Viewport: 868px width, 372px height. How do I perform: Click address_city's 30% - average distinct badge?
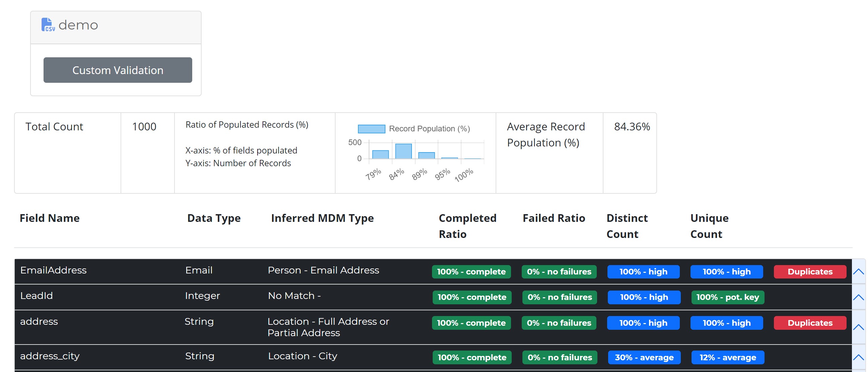644,357
